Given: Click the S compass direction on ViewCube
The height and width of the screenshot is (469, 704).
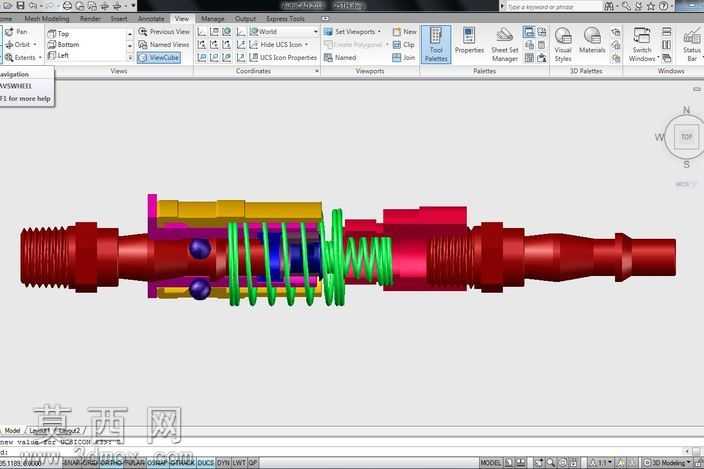Looking at the screenshot, I should coord(686,165).
